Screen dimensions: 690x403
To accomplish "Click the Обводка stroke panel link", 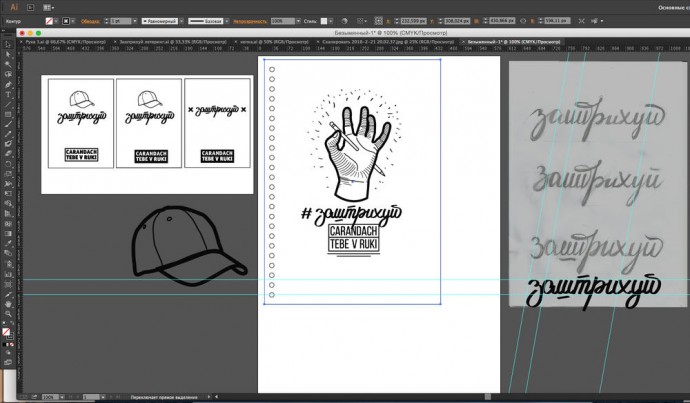I will [90, 20].
